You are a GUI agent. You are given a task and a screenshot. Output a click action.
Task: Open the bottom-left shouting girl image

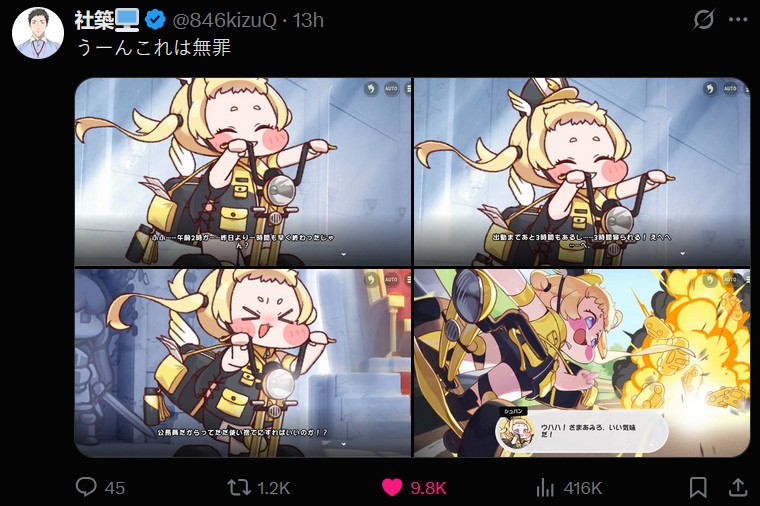[x=243, y=363]
